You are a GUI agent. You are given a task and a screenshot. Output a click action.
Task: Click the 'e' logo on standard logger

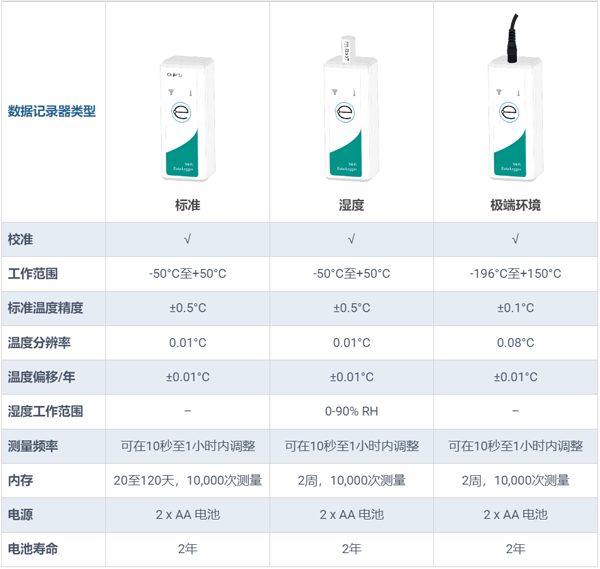tap(184, 111)
